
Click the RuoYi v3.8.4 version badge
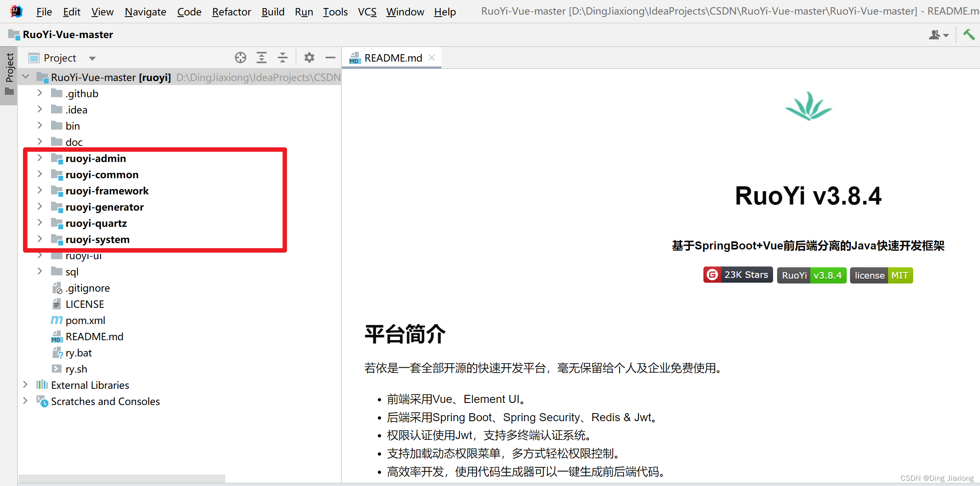pyautogui.click(x=812, y=275)
